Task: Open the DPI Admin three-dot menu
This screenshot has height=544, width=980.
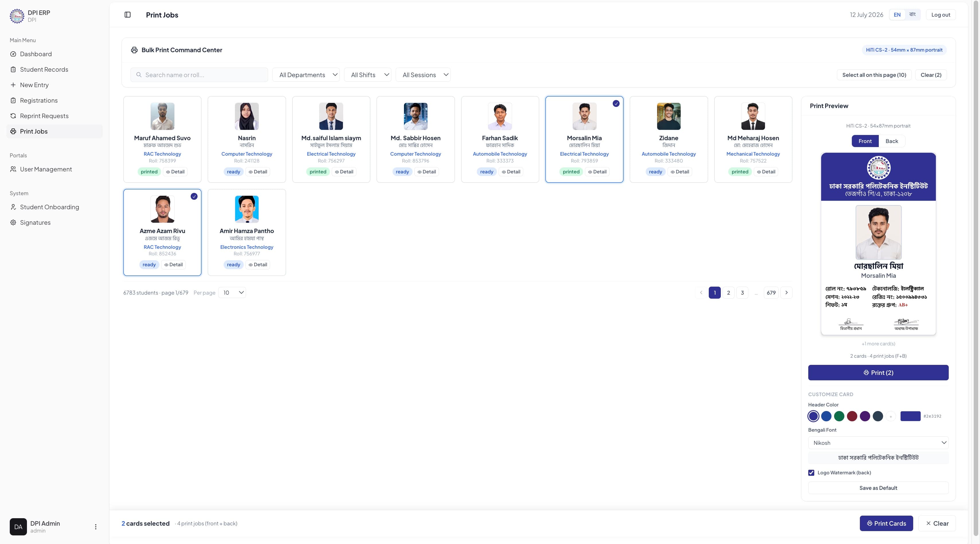Action: (x=95, y=527)
